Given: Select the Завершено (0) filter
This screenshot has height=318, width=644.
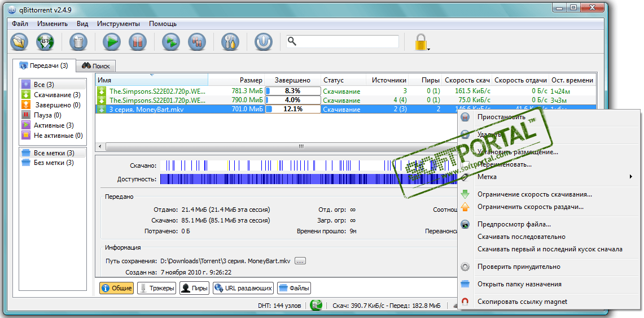Looking at the screenshot, I should click(53, 104).
